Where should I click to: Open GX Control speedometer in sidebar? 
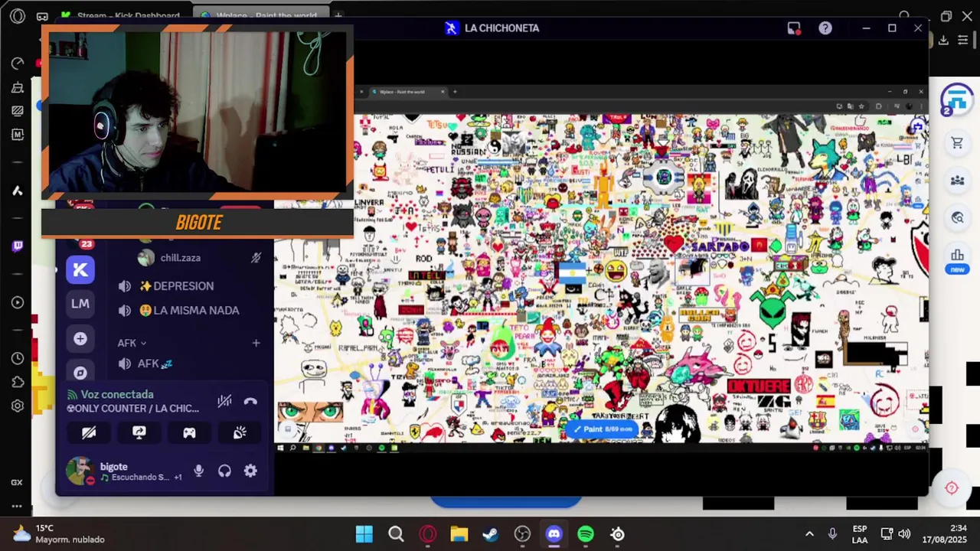point(18,64)
